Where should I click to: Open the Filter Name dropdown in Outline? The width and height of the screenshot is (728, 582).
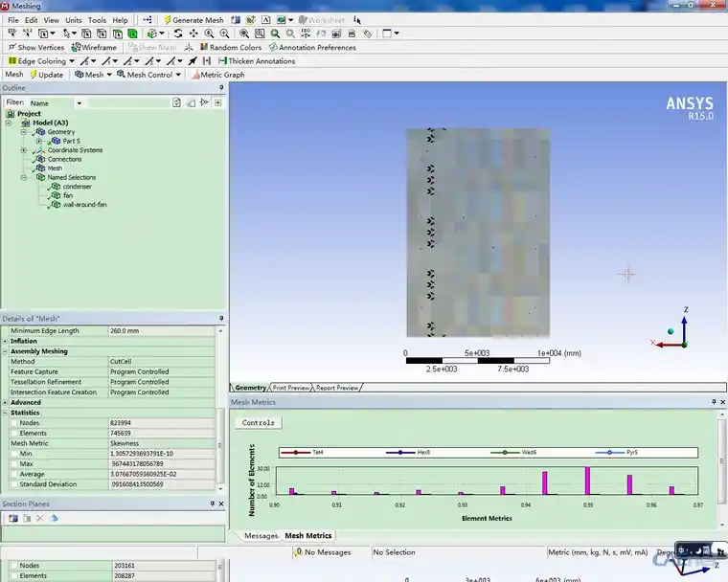point(79,103)
